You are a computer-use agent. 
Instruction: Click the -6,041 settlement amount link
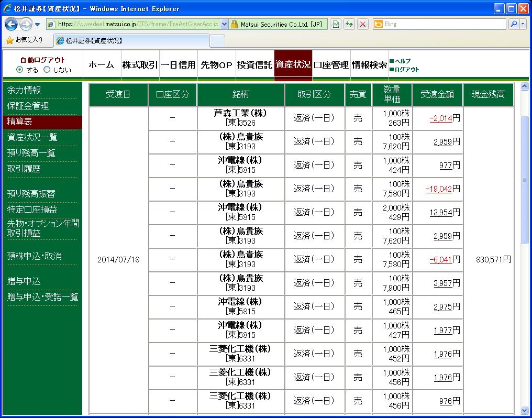[441, 260]
